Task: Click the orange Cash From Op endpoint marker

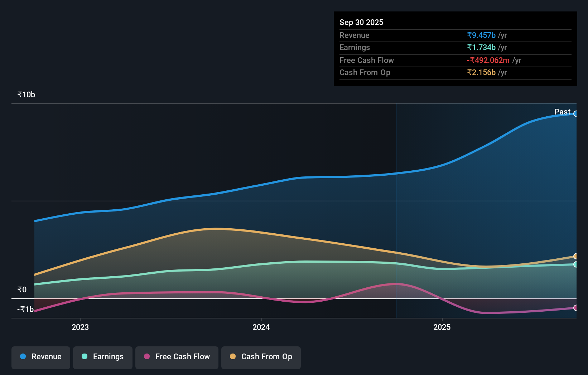Action: click(576, 256)
